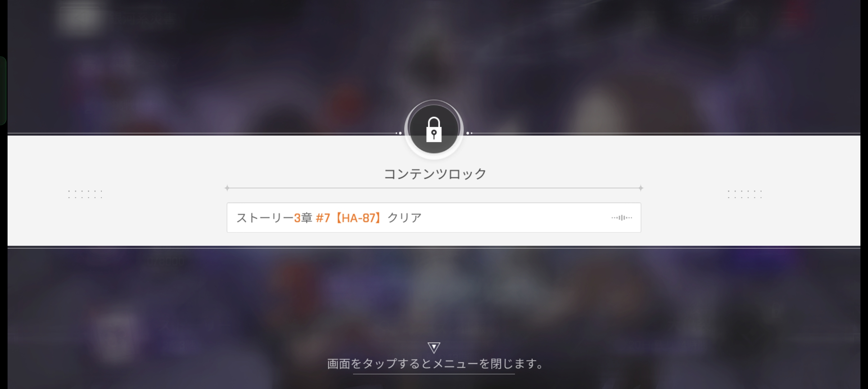Click the orange HA-87 stage code
Viewport: 868px width, 389px height.
click(x=358, y=218)
